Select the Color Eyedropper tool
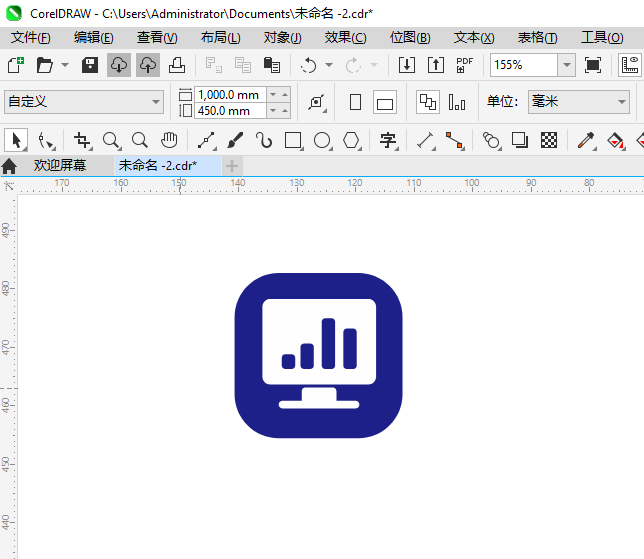Viewport: 644px width, 559px height. (x=586, y=140)
